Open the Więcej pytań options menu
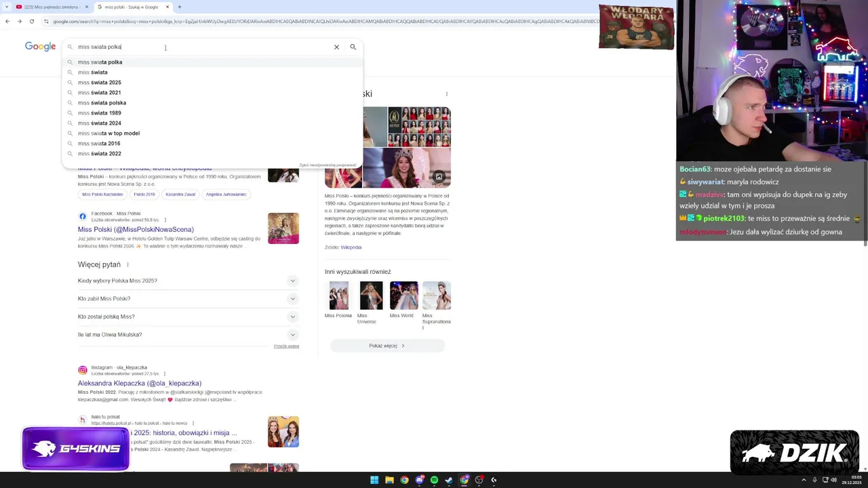Viewport: 868px width, 488px height. [x=127, y=264]
